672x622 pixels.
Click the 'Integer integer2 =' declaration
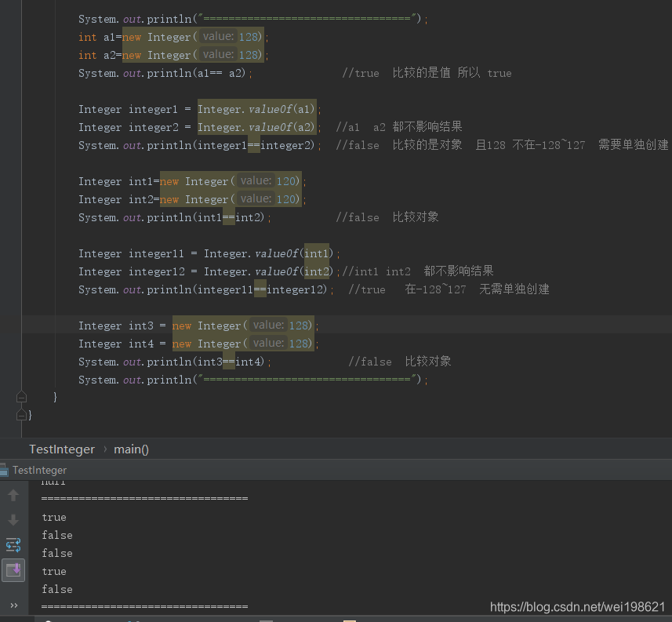coord(200,127)
